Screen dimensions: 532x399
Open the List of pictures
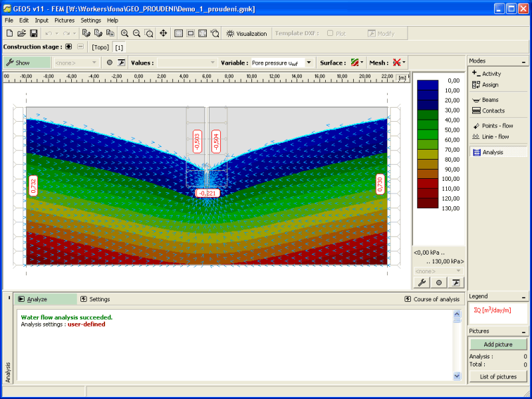(497, 376)
